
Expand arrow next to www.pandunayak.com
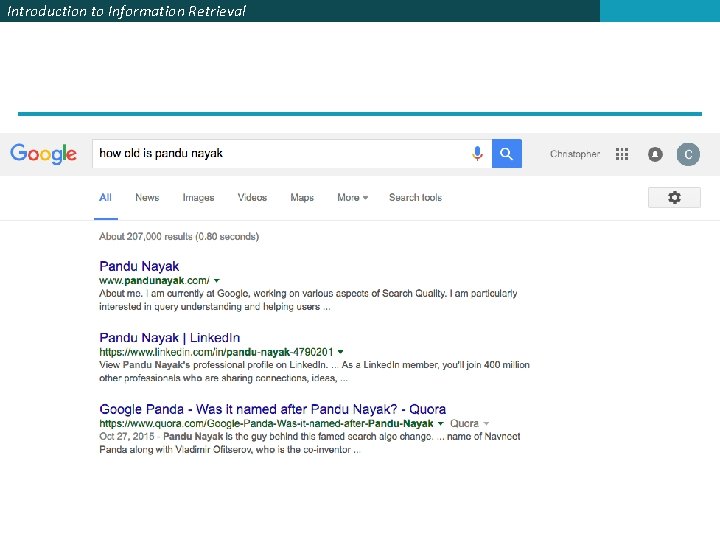(x=217, y=281)
